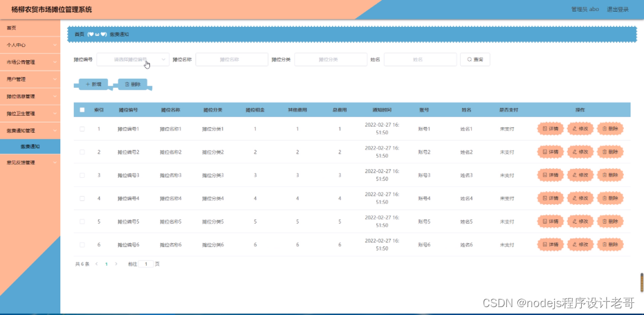
Task: Click the 新增 add button
Action: click(93, 84)
